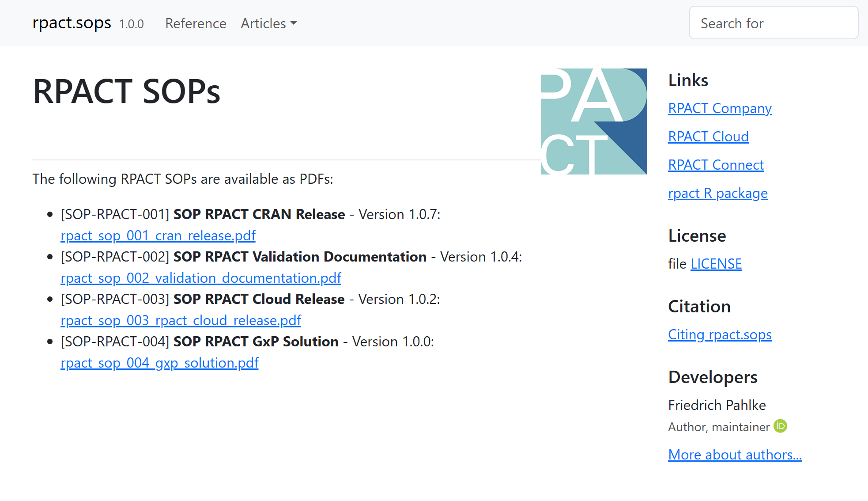Click the rpact.sops home brand link
Screen dimensions: 868x501
(72, 23)
